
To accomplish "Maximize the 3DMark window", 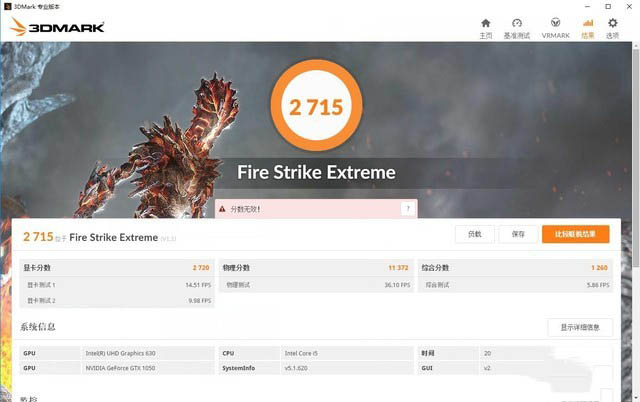I will click(x=607, y=6).
